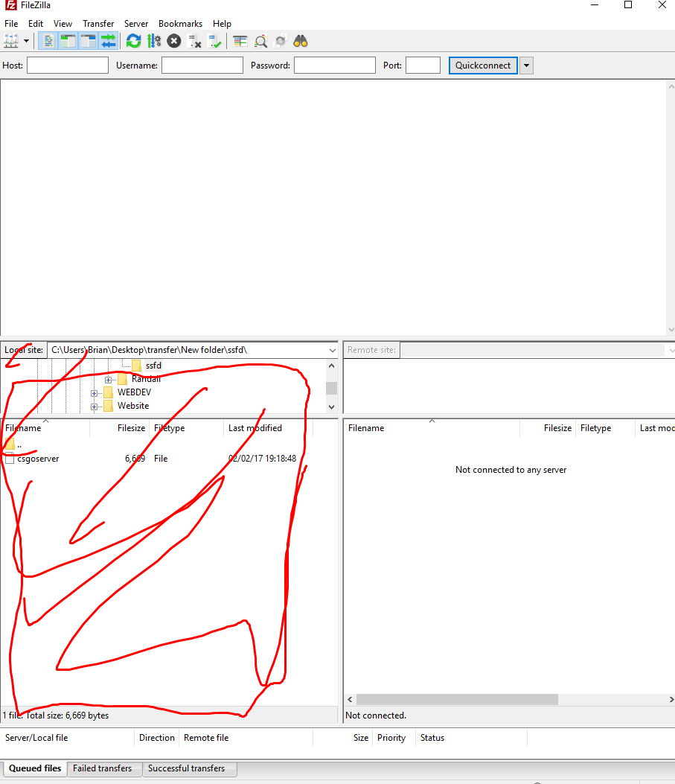Expand the WEBDEV folder tree node
Screen dimensions: 675x784
(x=95, y=393)
